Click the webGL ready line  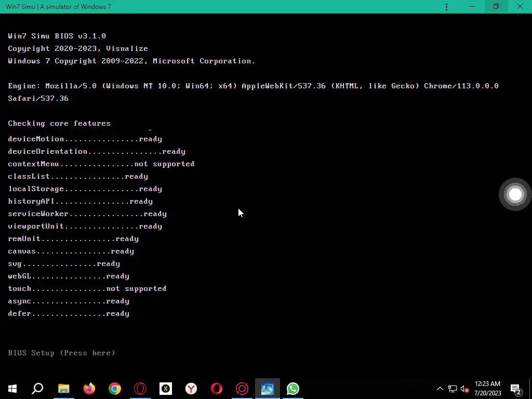pyautogui.click(x=69, y=276)
